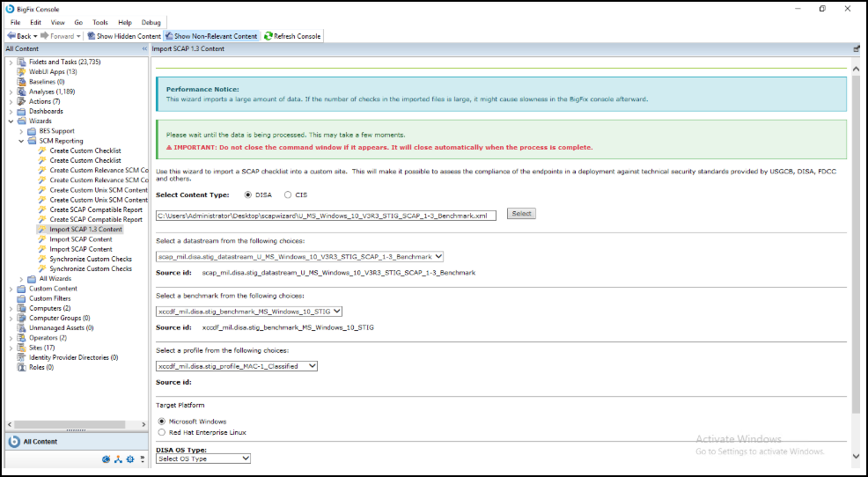Select the Computers (2) node
Viewport: 868px width, 477px height.
50,308
